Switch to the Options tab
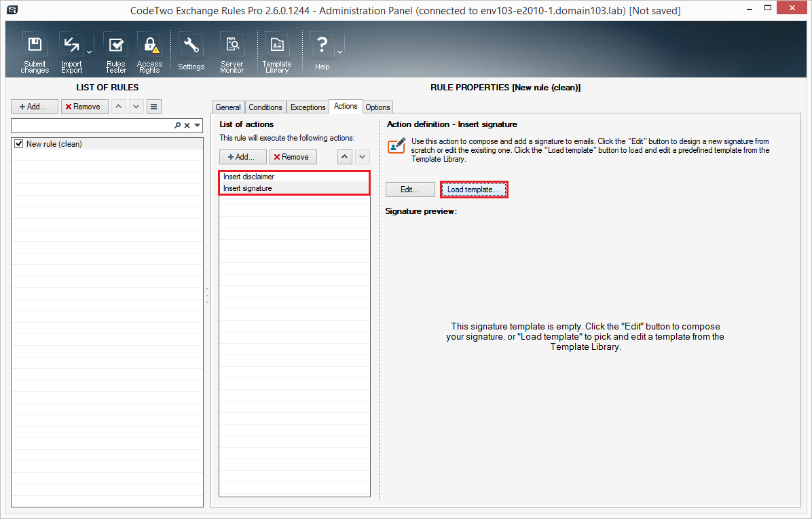Image resolution: width=812 pixels, height=519 pixels. coord(377,107)
